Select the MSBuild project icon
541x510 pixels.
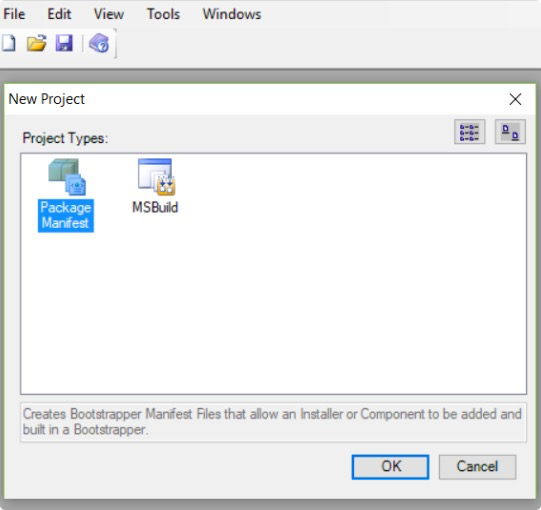tap(156, 177)
